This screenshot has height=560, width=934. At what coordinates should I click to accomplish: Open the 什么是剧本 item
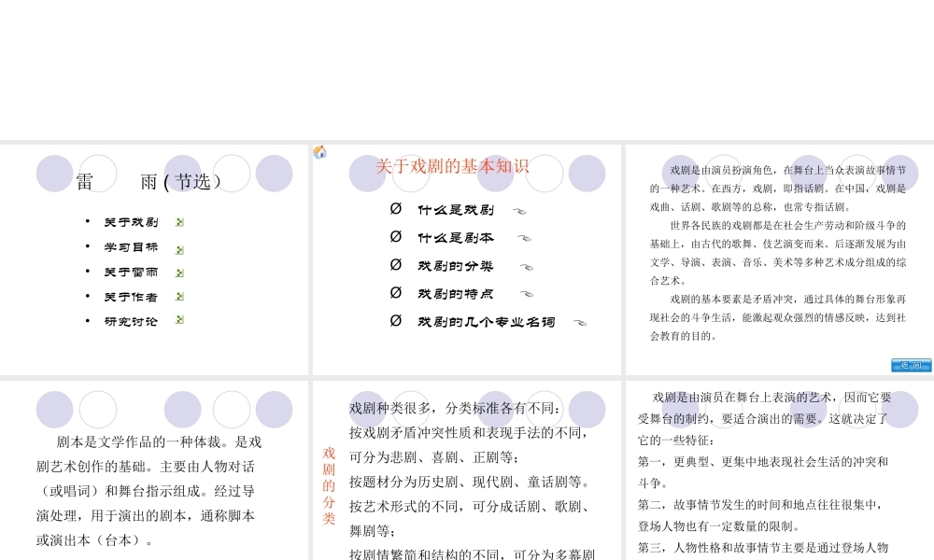456,237
